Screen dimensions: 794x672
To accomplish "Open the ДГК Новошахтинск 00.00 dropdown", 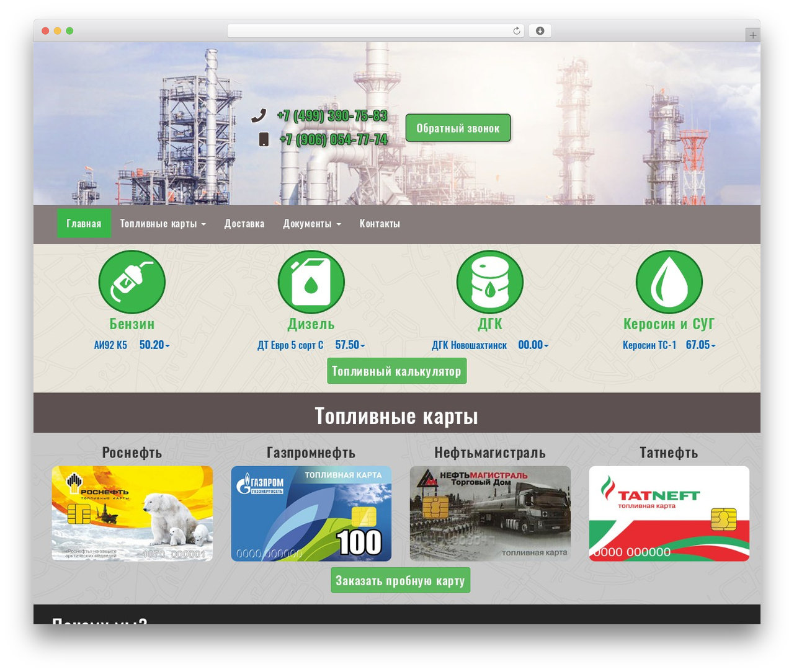I will [490, 345].
